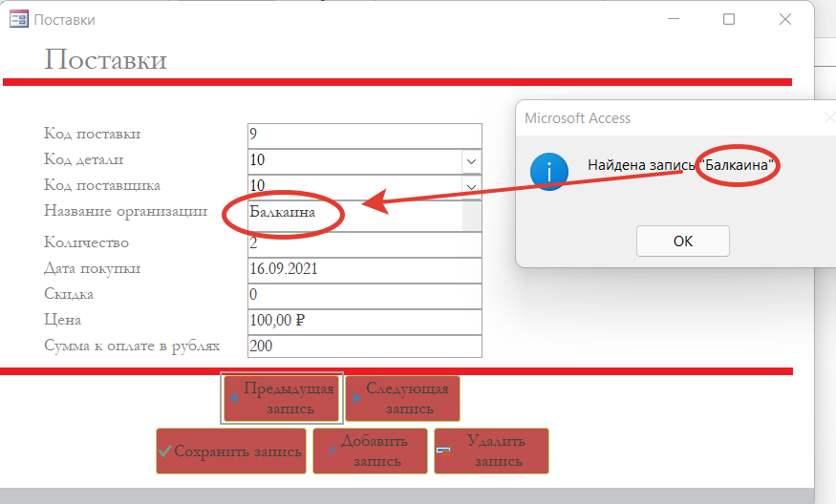Click the info icon in the message box
The height and width of the screenshot is (504, 836).
[x=549, y=172]
